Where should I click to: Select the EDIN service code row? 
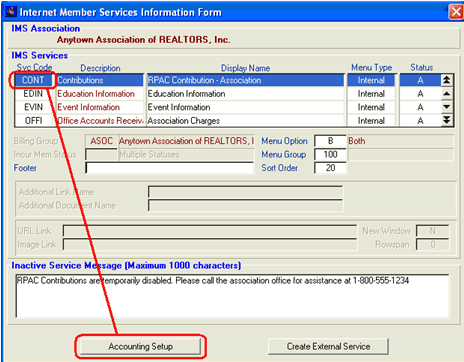point(33,94)
